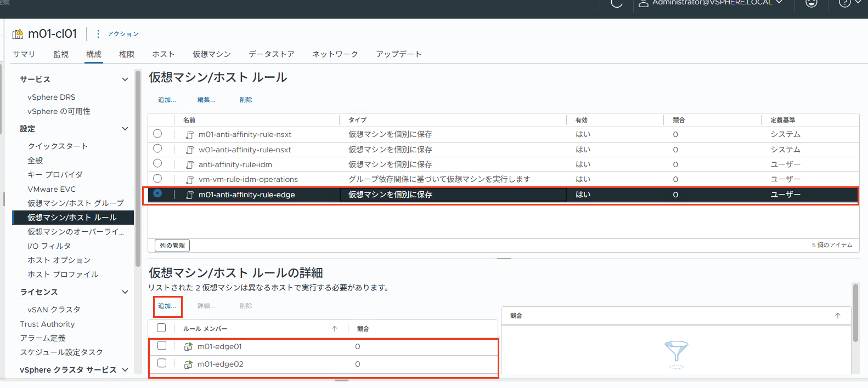Click 削除 above the rules table
Image resolution: width=868 pixels, height=388 pixels.
click(x=246, y=100)
